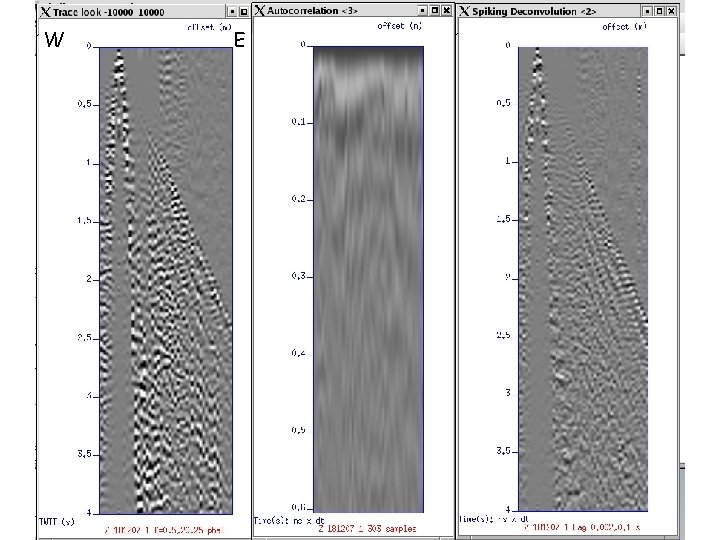Click the 1.5 tick label in the Trace look window
Viewport: 720px width, 540px height.
[84, 221]
